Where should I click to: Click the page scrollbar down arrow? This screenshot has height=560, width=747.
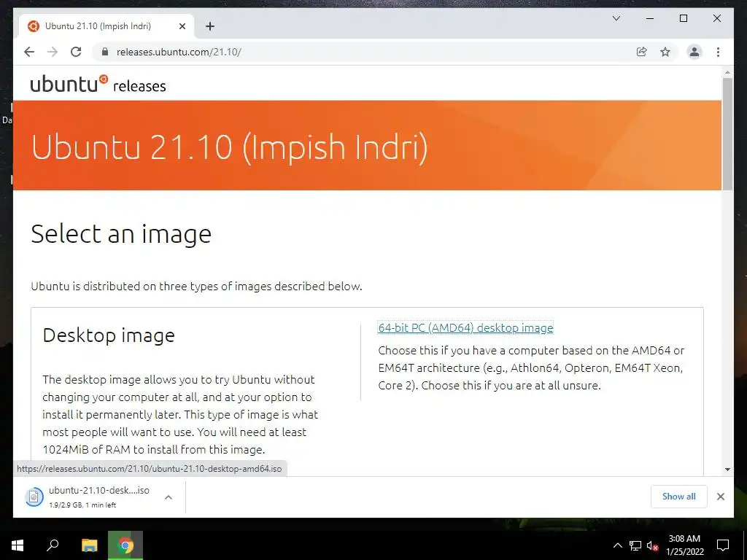point(727,469)
